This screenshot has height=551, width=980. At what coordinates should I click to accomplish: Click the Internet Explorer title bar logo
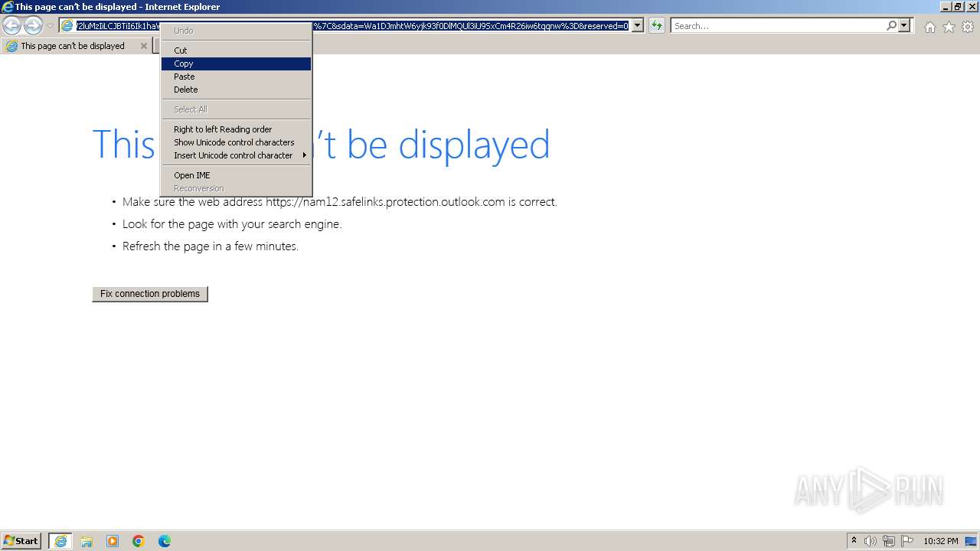pos(8,7)
